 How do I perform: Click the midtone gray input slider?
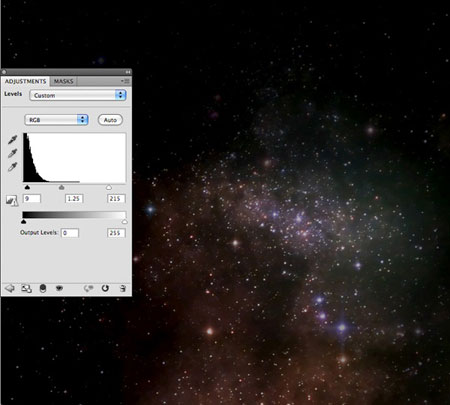click(x=61, y=188)
